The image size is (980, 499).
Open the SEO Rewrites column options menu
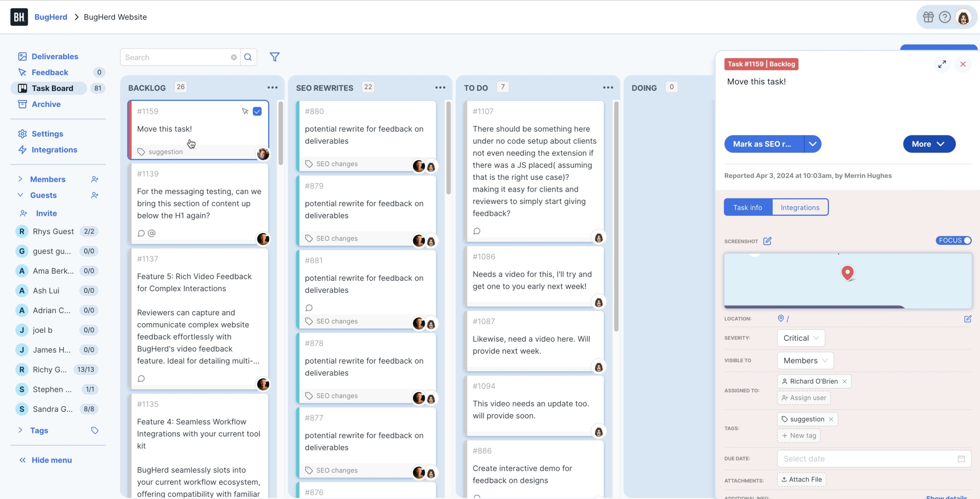[440, 88]
